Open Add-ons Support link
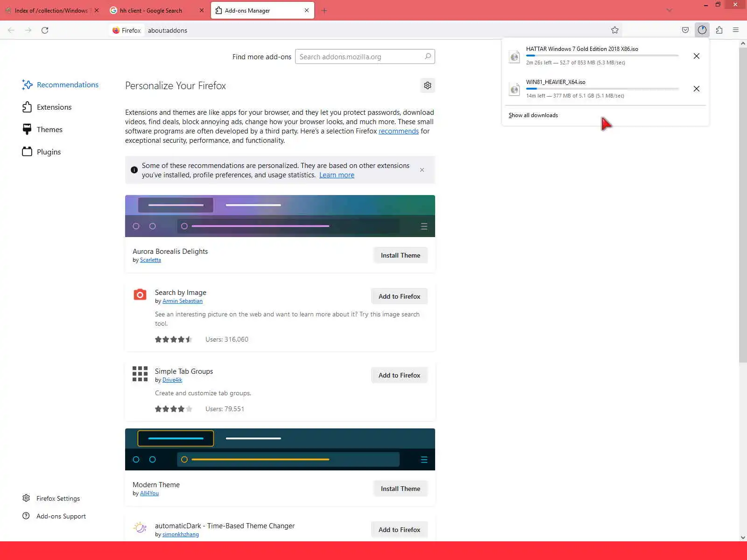This screenshot has height=560, width=747. pyautogui.click(x=54, y=516)
